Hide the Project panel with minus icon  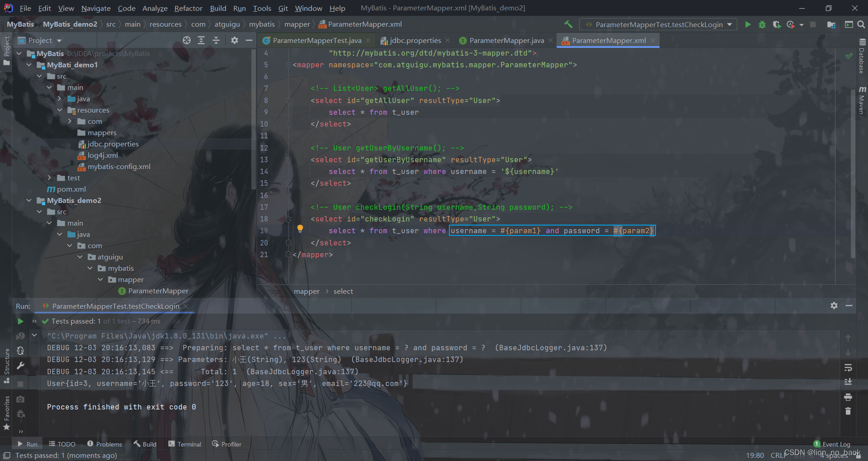tap(249, 40)
